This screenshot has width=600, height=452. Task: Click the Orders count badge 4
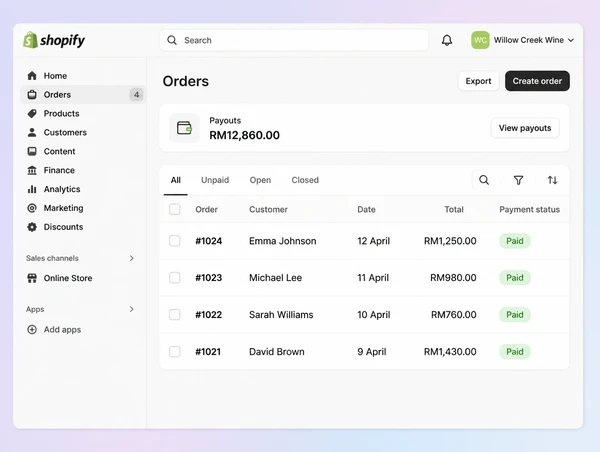click(x=136, y=95)
